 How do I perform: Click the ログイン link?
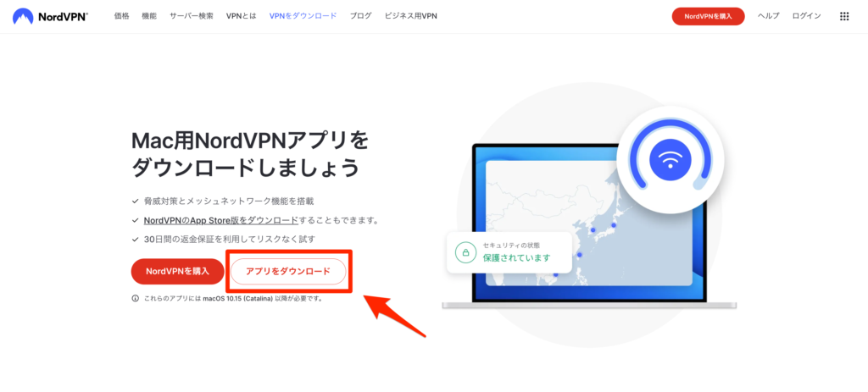(807, 16)
